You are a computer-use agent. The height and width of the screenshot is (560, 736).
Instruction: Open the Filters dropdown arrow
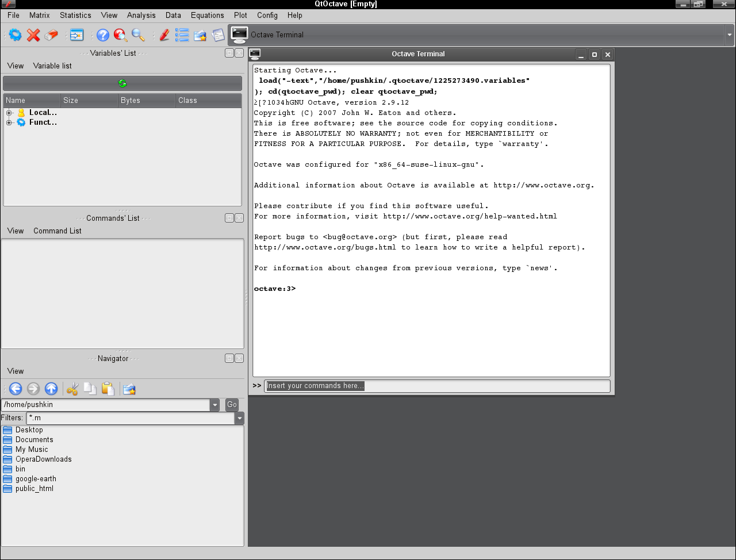(240, 418)
